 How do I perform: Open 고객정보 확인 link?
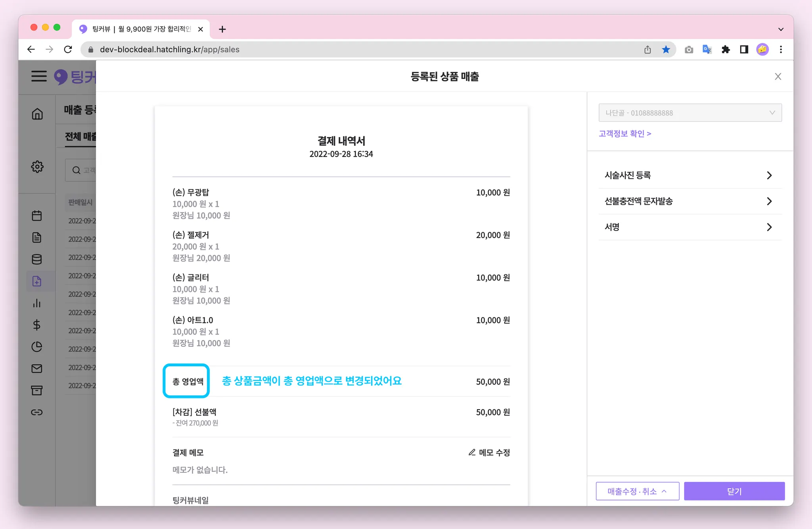(625, 134)
